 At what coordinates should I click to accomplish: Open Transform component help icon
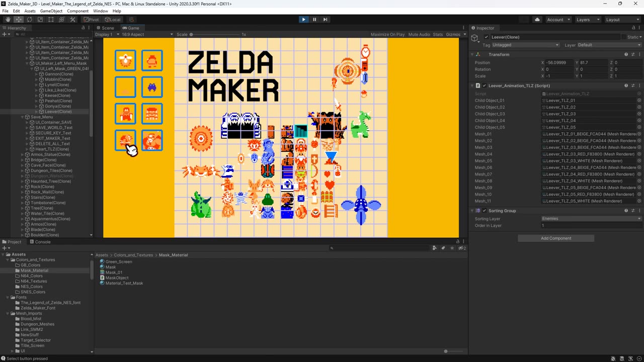point(626,54)
